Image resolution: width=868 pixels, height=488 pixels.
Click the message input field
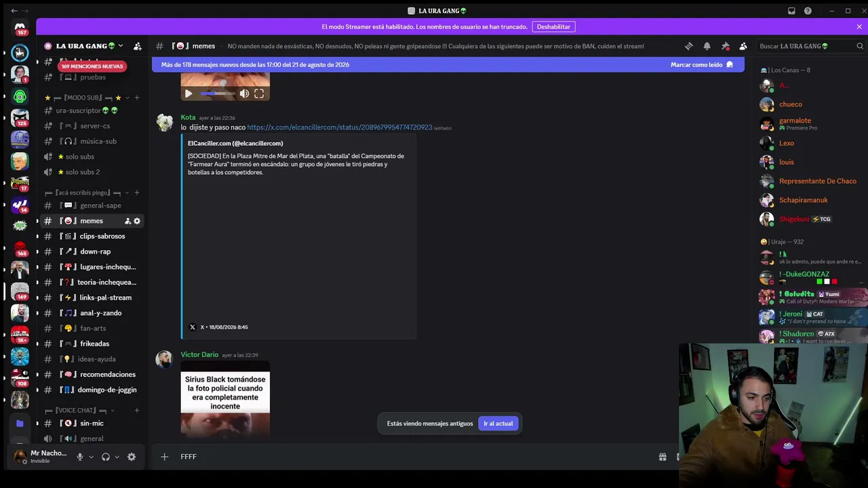[x=414, y=457]
